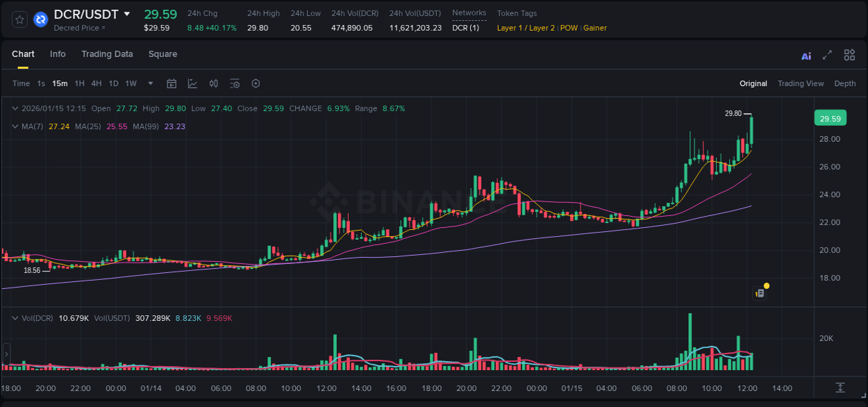Switch chart to Trading View mode
This screenshot has width=868, height=407.
click(x=801, y=83)
